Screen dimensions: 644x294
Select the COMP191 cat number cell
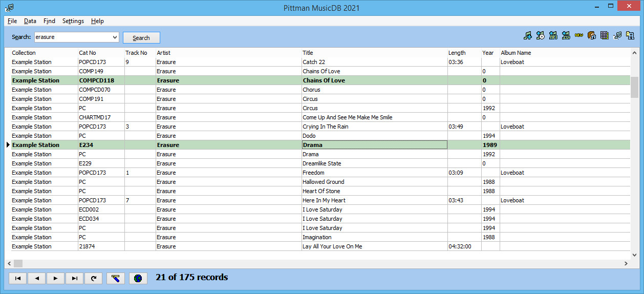(101, 99)
